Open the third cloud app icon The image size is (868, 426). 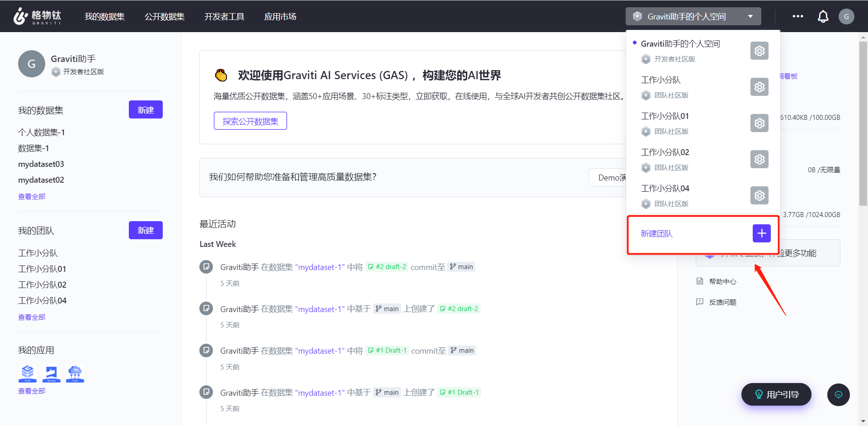[75, 374]
